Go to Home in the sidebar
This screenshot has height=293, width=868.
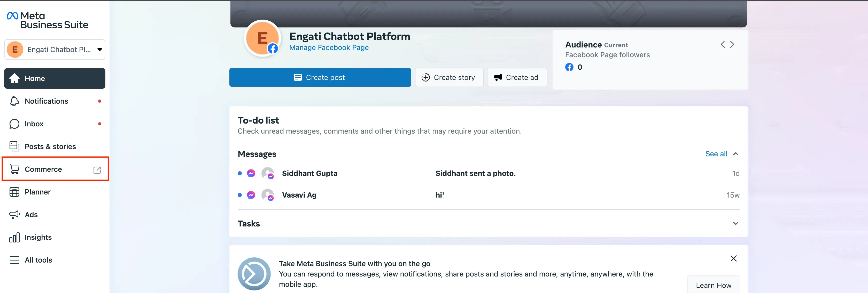coord(55,78)
